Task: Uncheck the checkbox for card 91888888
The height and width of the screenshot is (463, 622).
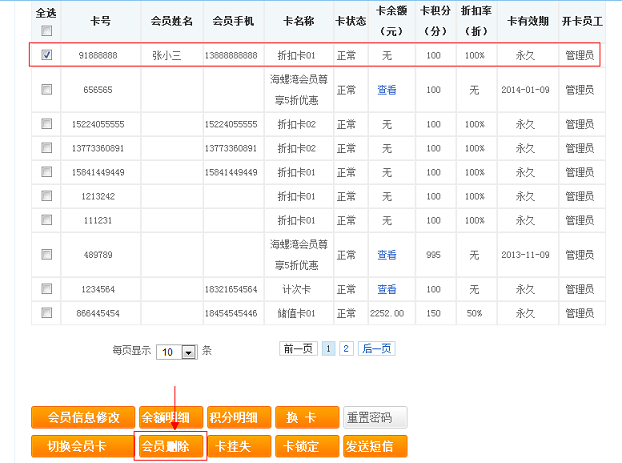Action: 47,55
